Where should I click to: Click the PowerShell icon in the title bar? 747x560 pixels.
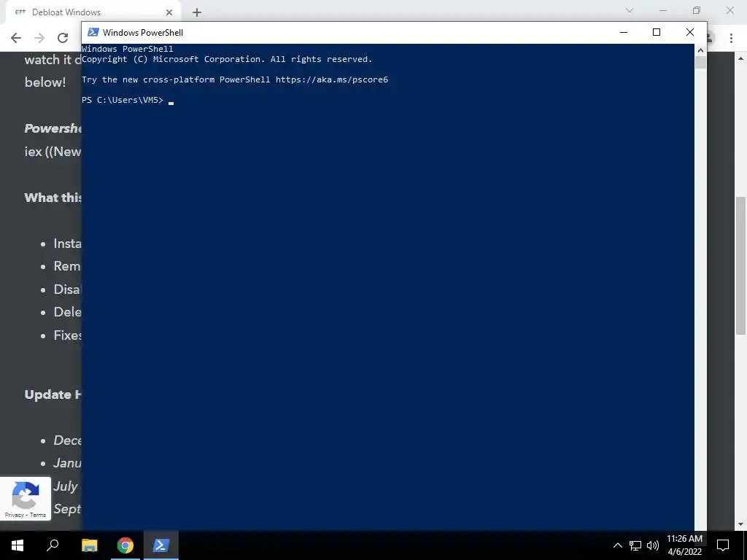93,32
